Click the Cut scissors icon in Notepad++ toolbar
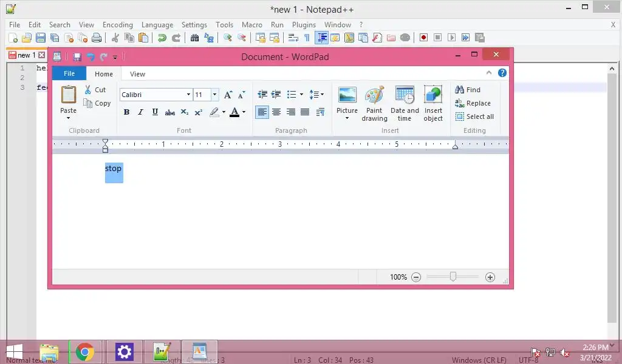This screenshot has height=364, width=622. (115, 38)
